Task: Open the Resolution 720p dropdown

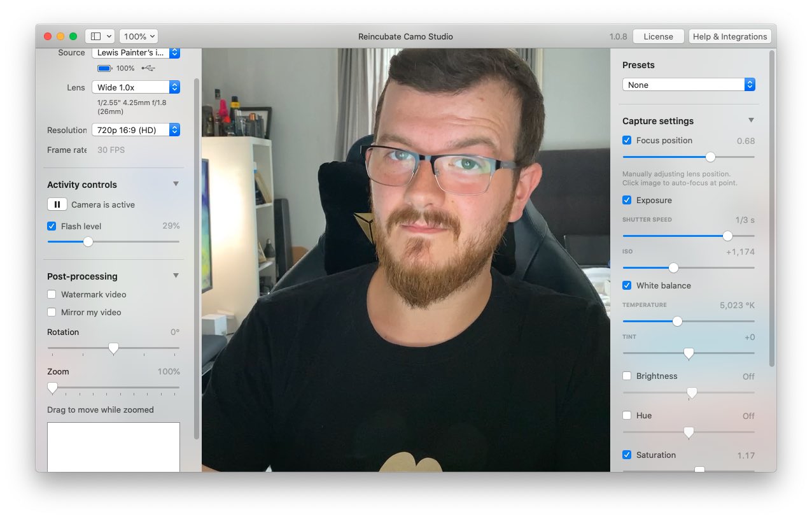Action: click(x=136, y=130)
